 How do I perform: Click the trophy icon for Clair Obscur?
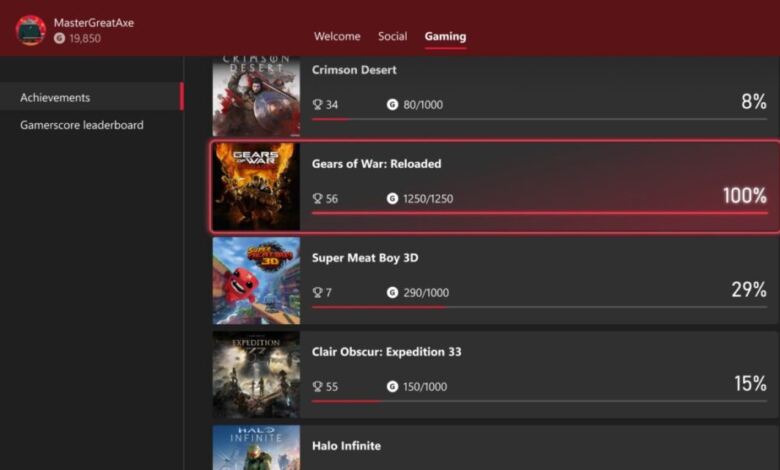click(x=317, y=387)
